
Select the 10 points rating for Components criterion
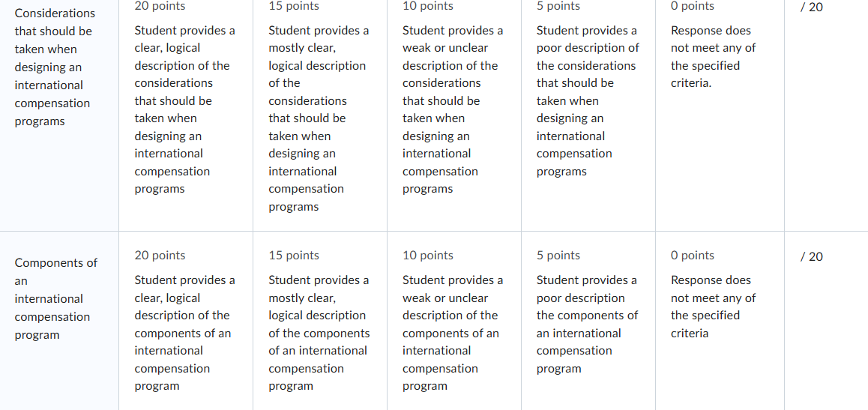454,321
